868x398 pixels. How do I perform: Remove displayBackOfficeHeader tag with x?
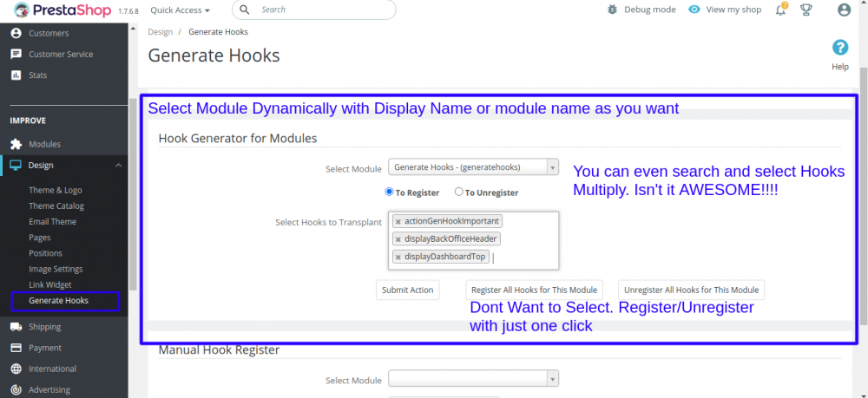click(x=398, y=239)
